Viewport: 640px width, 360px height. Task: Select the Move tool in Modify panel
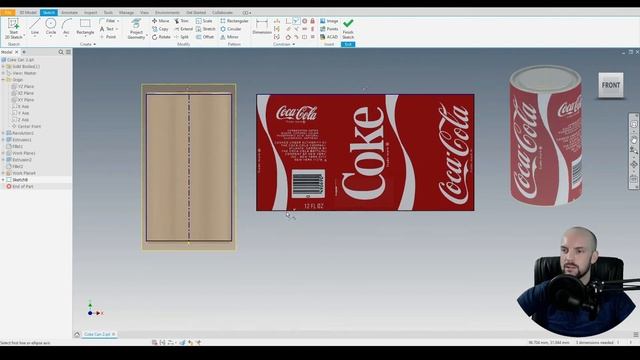pos(160,21)
